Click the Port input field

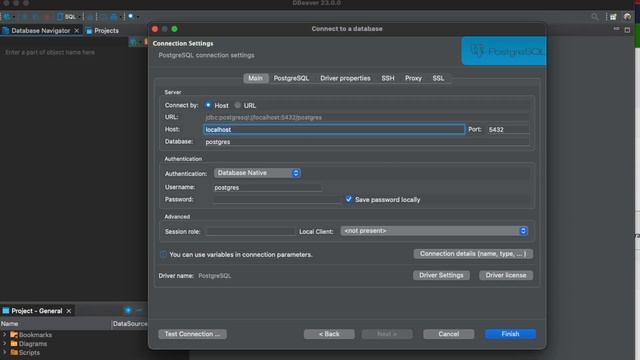508,129
